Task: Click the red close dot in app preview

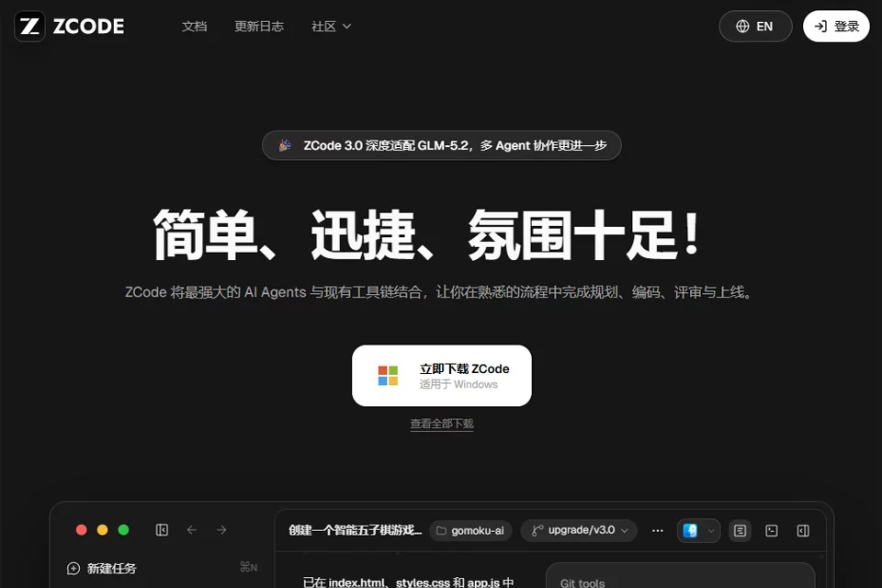Action: (x=82, y=530)
